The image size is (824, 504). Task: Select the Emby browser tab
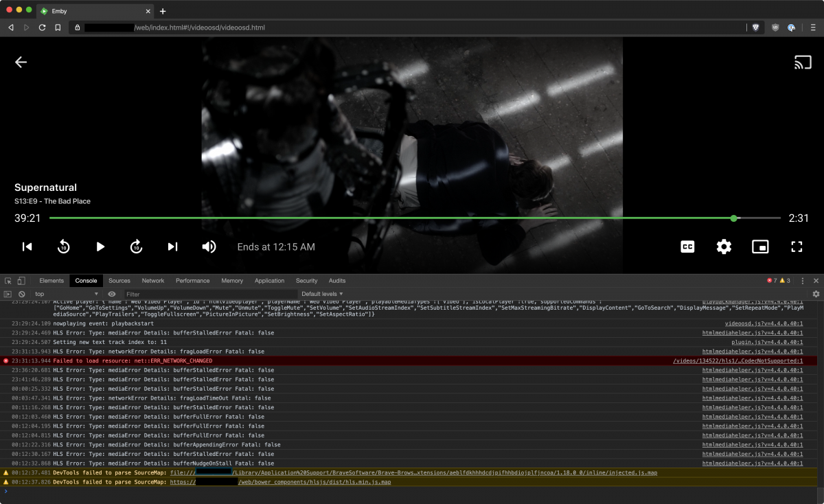click(95, 11)
